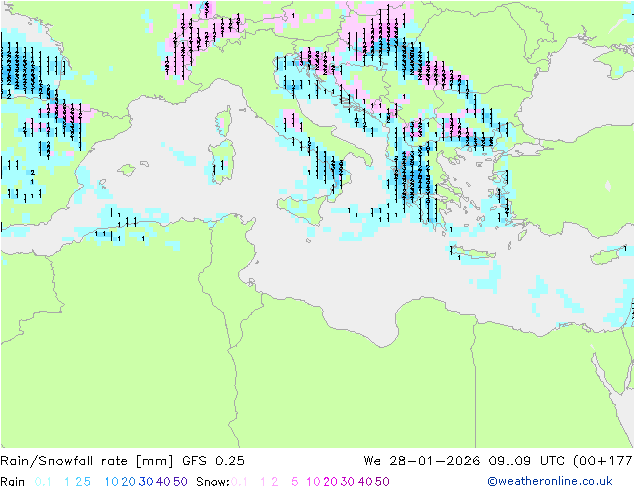634x490 pixels.
Task: Pick the Snow legend 30 value
Action: click(348, 482)
